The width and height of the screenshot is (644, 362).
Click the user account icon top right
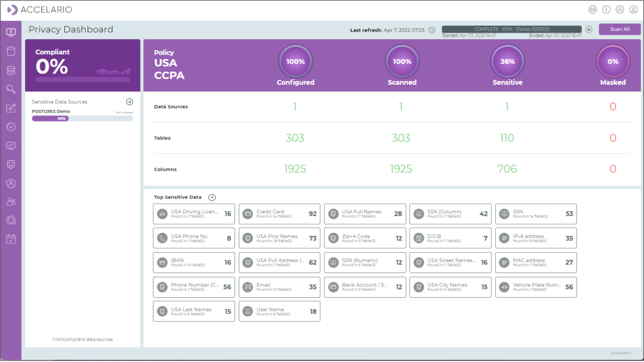(634, 9)
